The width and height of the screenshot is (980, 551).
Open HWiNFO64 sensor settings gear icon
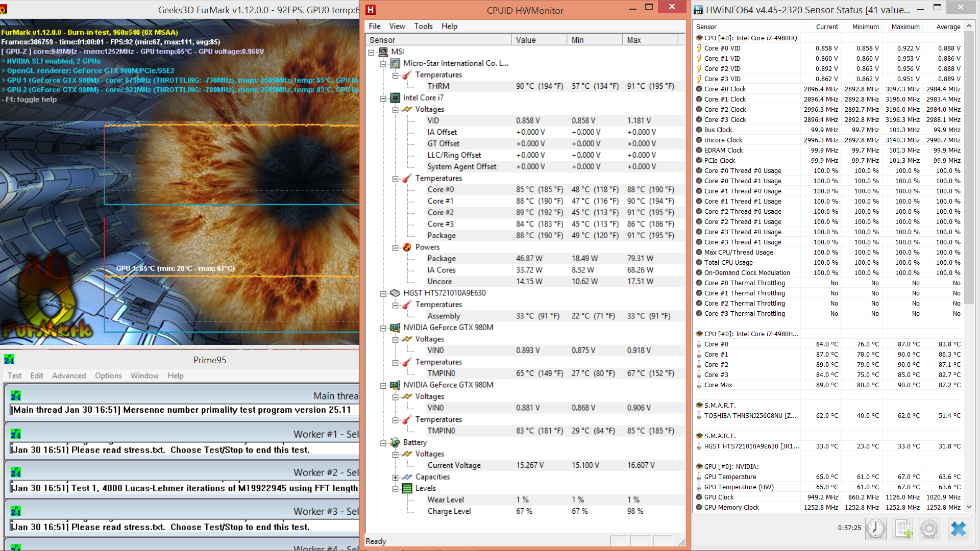[x=929, y=529]
